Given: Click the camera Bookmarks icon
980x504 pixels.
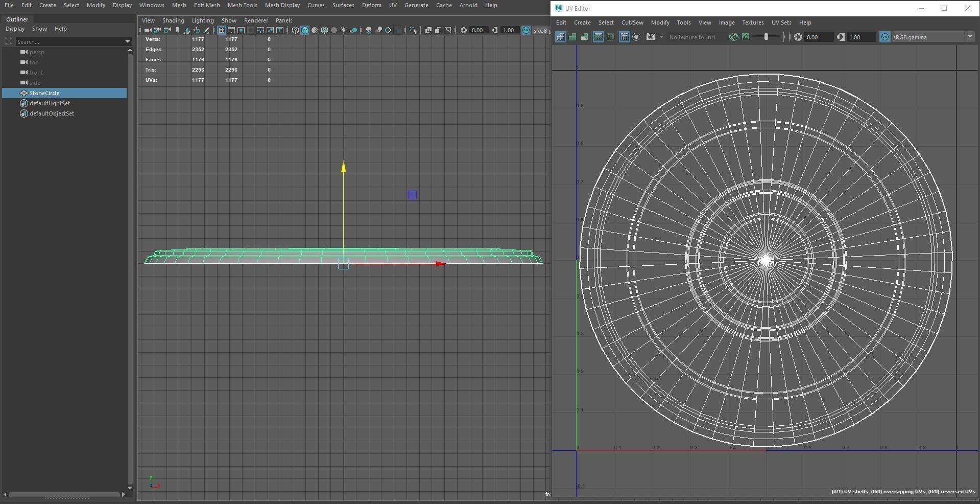Looking at the screenshot, I should coord(177,30).
